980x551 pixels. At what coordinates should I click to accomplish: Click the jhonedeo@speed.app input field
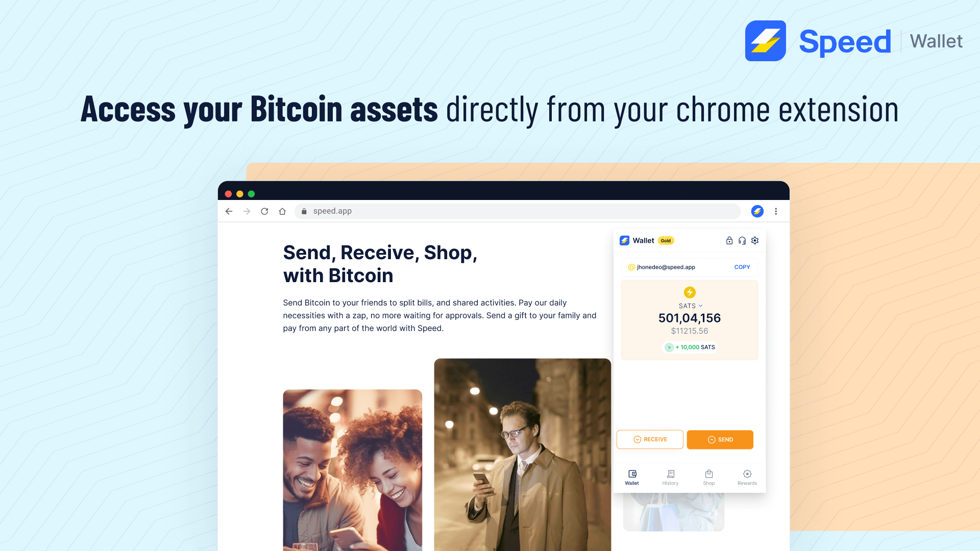click(674, 267)
